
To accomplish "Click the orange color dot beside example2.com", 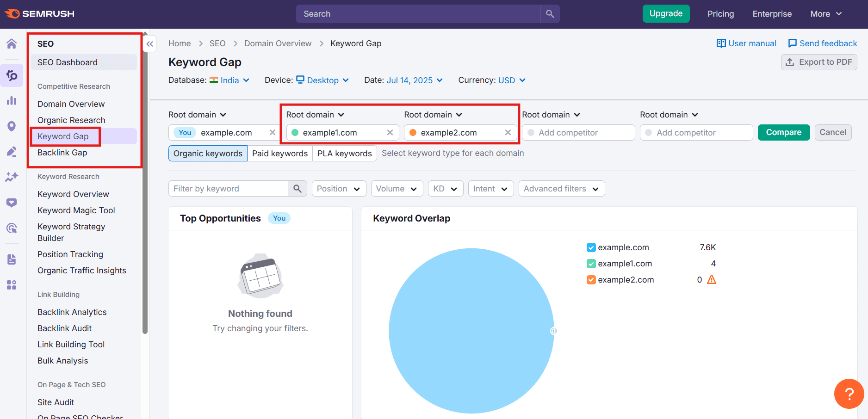I will (x=413, y=133).
